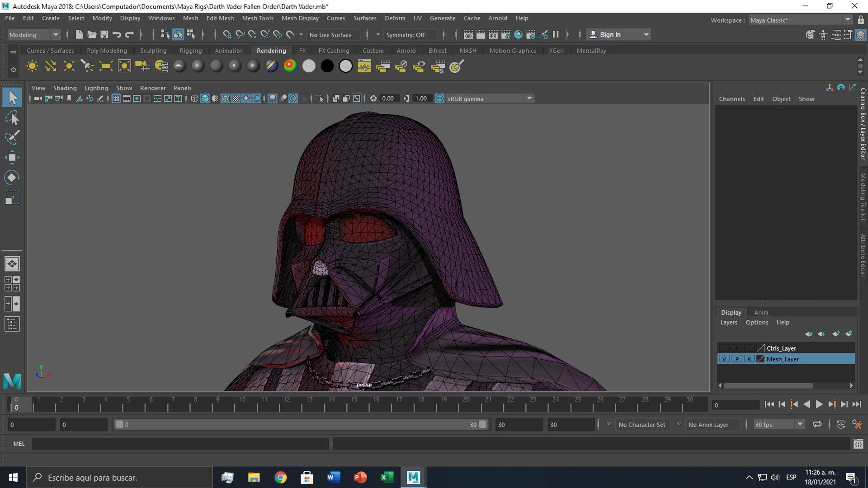Toggle Auto Key on the range bar
Screen dimensions: 868x488
tap(841, 424)
